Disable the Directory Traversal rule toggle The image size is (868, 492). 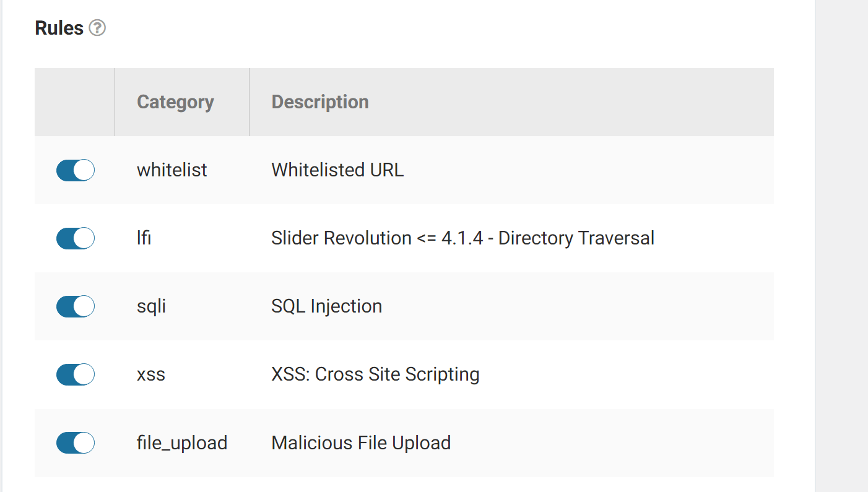coord(75,238)
